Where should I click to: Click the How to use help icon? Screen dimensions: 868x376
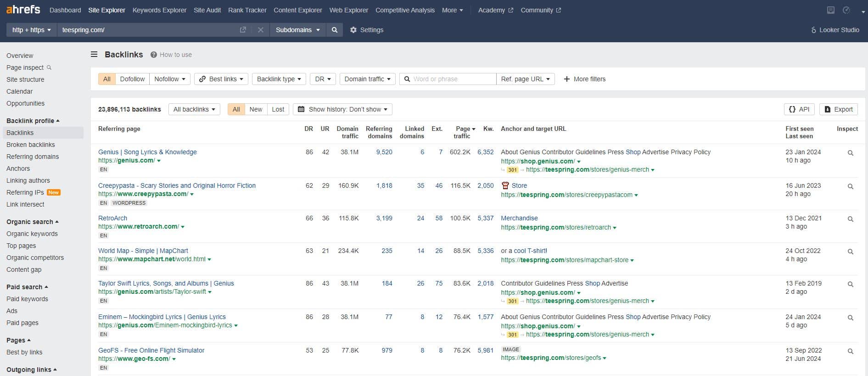153,55
